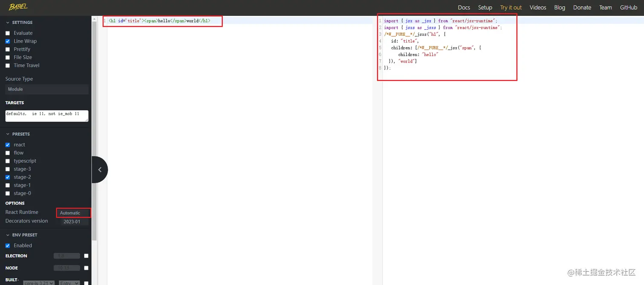The image size is (644, 285).
Task: Enable the Prettify checkbox
Action: (x=8, y=49)
